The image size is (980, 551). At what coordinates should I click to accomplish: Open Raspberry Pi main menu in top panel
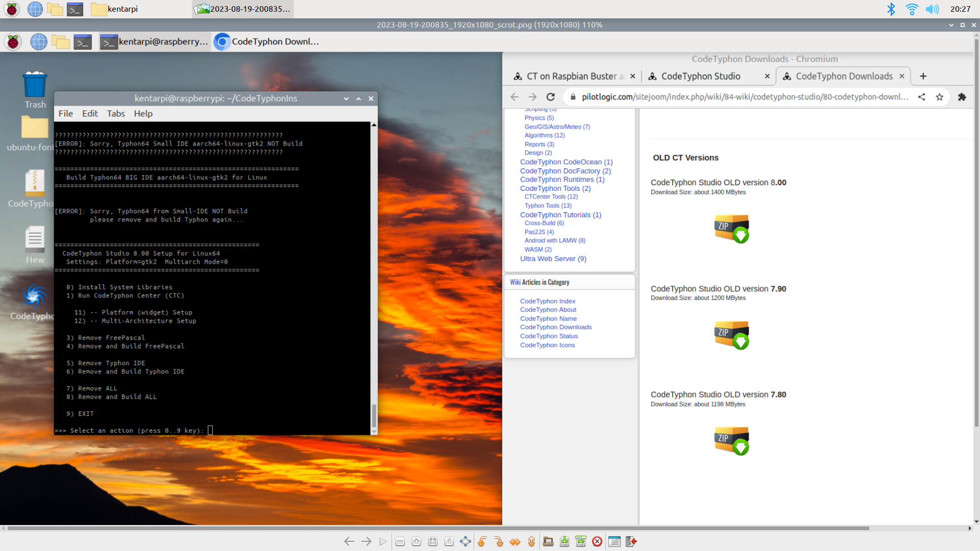[12, 9]
